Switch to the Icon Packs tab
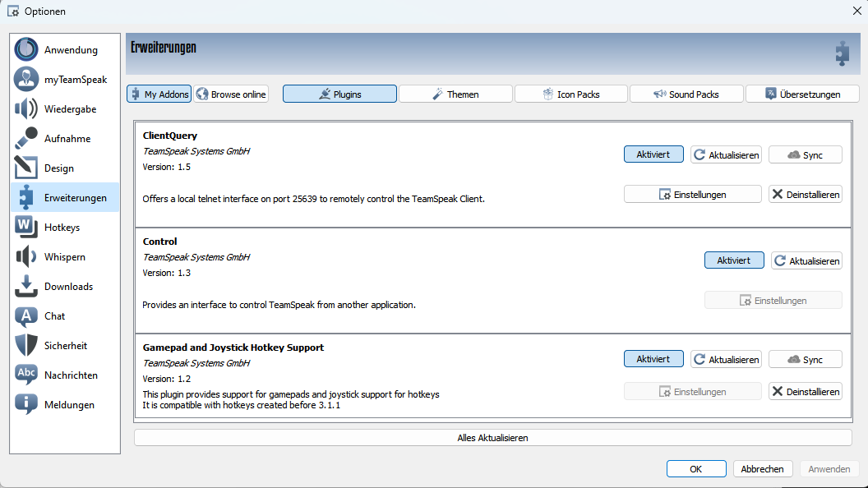Image resolution: width=868 pixels, height=488 pixels. click(x=571, y=94)
